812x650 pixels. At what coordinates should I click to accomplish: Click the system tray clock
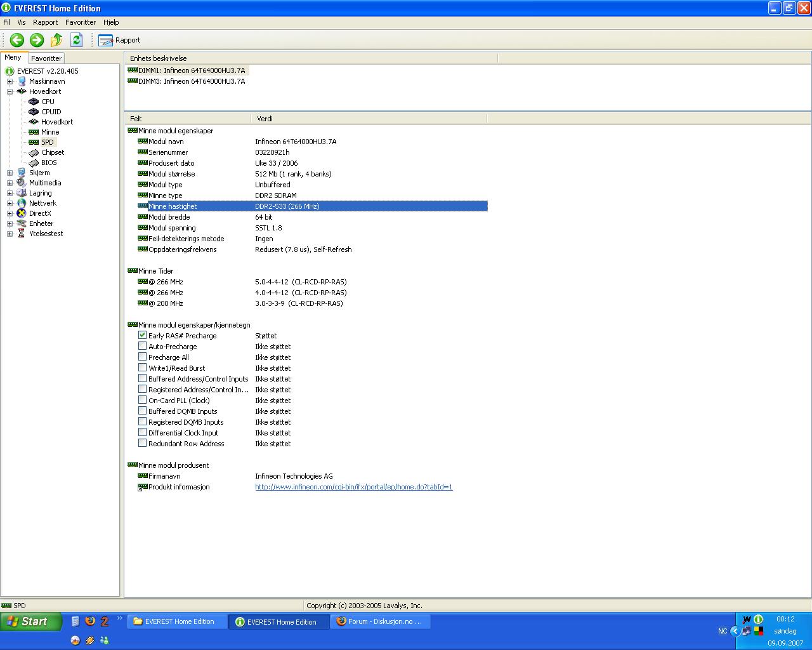(x=785, y=619)
